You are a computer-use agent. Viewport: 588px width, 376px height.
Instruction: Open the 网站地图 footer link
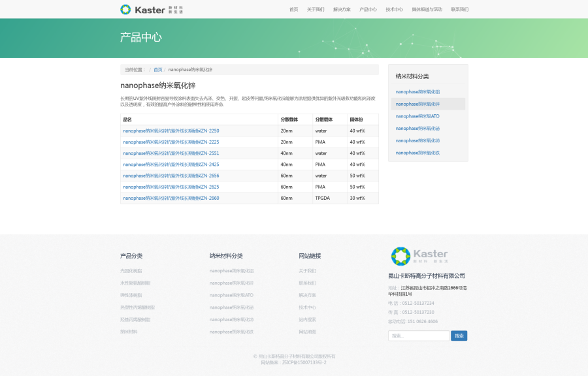tap(307, 332)
